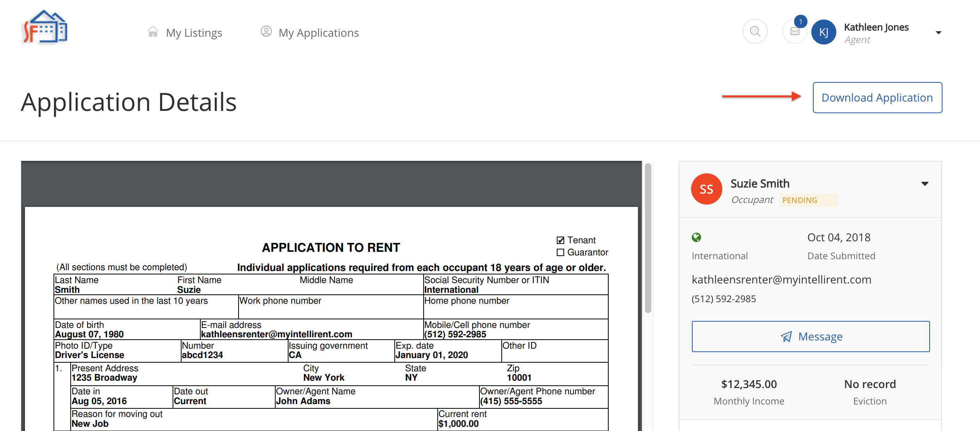Click the notification count badge on mail
Viewport: 980px width, 431px height.
pyautogui.click(x=800, y=22)
